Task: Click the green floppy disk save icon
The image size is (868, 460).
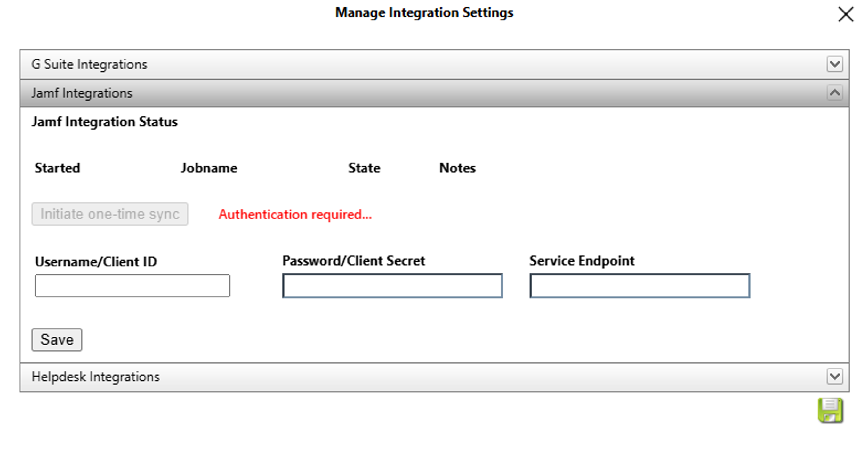Action: (x=830, y=410)
